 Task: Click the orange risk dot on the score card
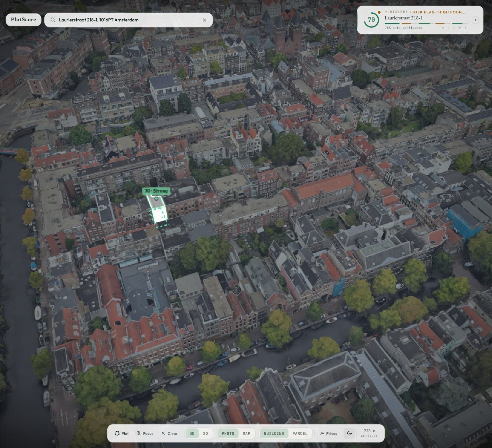(x=379, y=12)
